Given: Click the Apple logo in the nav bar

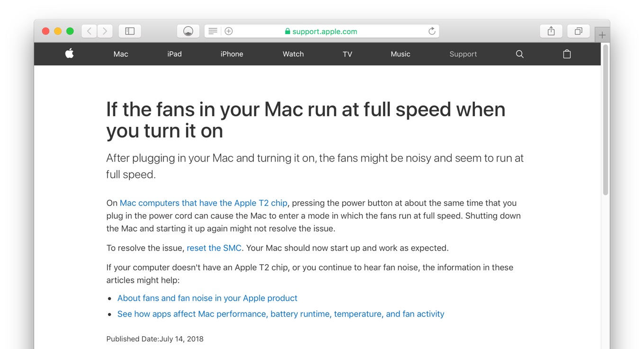Looking at the screenshot, I should click(69, 54).
